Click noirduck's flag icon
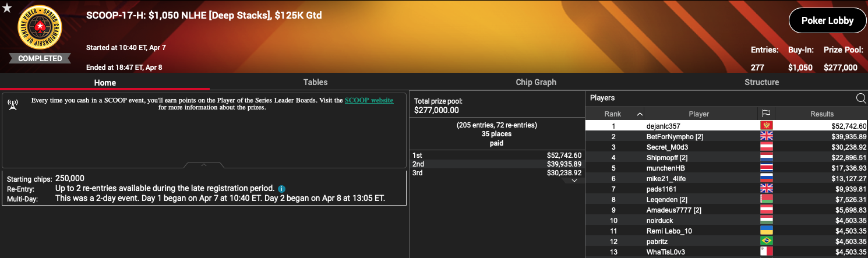868x258 pixels. [x=766, y=220]
